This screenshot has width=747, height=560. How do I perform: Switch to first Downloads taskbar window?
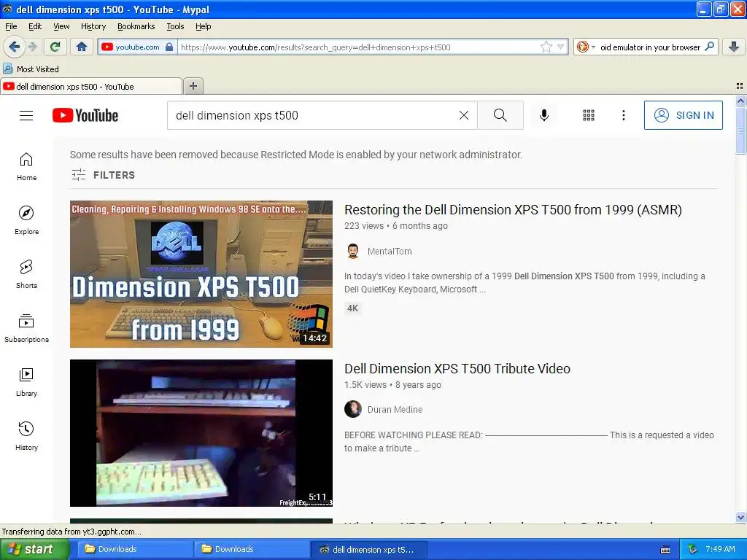click(134, 549)
